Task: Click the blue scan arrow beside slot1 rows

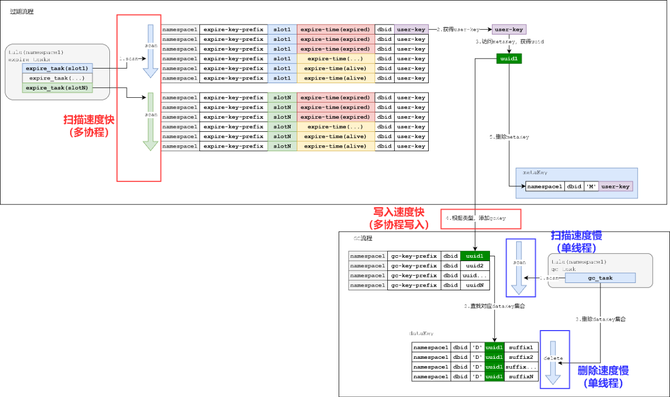Action: coord(150,51)
